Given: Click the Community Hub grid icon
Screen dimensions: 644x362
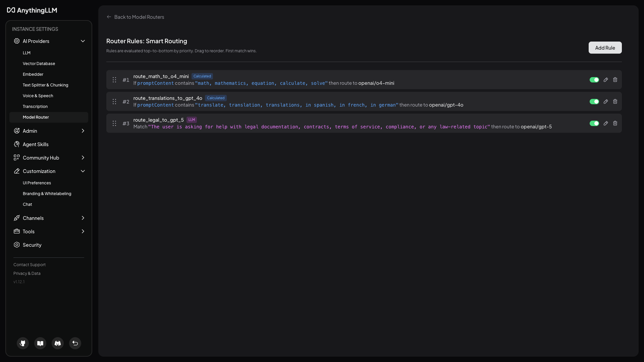Looking at the screenshot, I should coord(17,158).
